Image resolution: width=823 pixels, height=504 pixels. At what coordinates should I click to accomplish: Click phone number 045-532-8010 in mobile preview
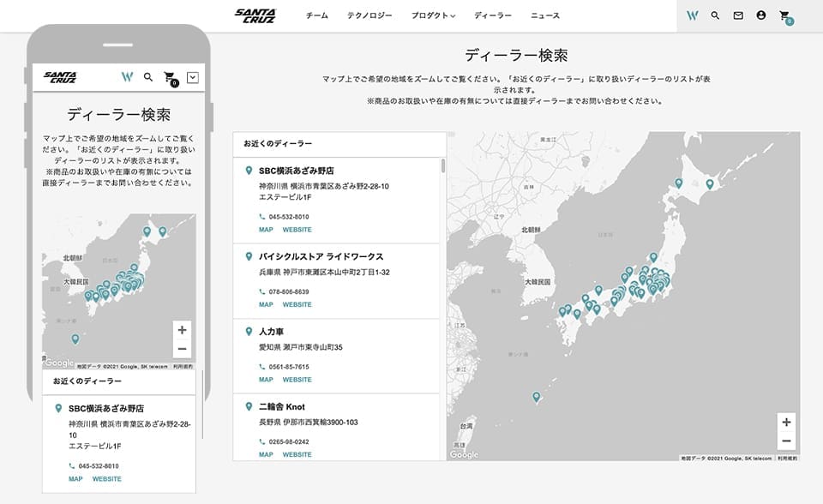[x=99, y=466]
